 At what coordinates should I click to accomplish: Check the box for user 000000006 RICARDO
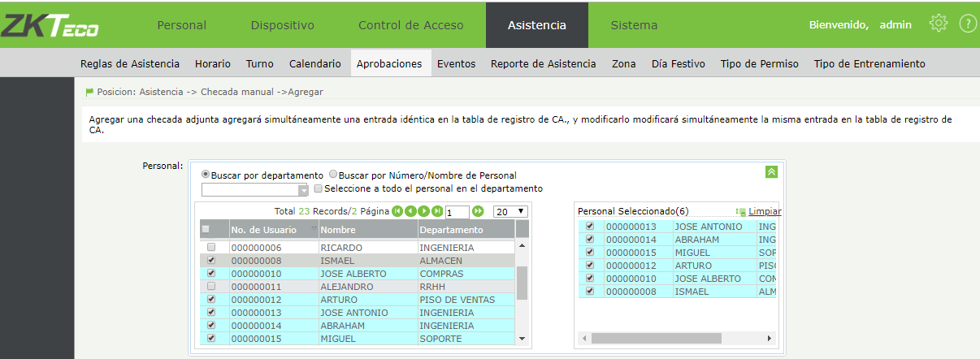pos(211,247)
